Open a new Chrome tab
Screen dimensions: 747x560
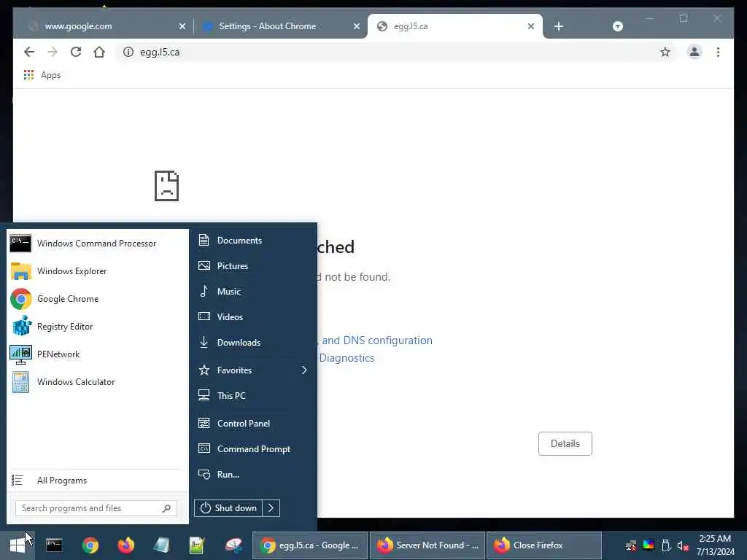[559, 27]
